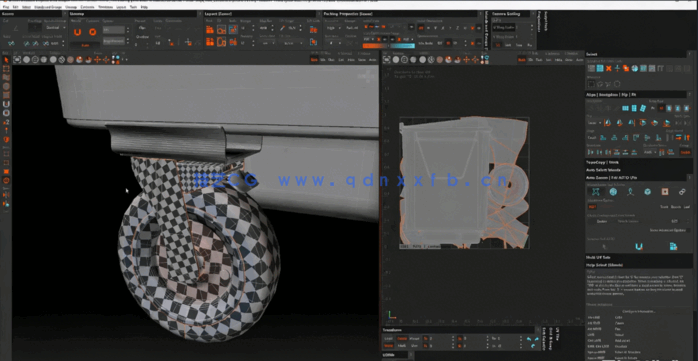Open the Script Hub vertical tab
The image size is (698, 361).
pyautogui.click(x=545, y=21)
